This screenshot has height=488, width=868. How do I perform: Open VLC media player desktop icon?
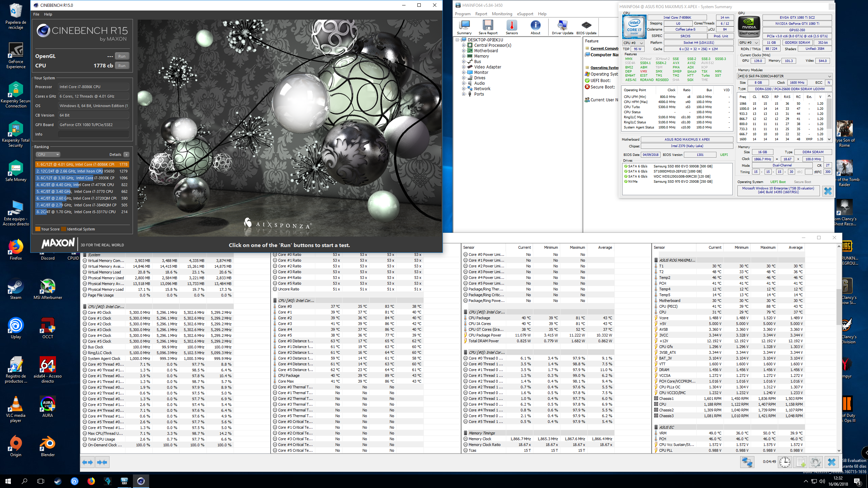[16, 409]
